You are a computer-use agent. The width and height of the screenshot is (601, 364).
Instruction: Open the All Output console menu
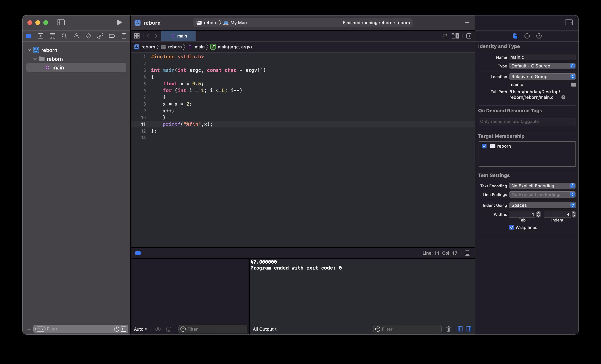pyautogui.click(x=265, y=329)
